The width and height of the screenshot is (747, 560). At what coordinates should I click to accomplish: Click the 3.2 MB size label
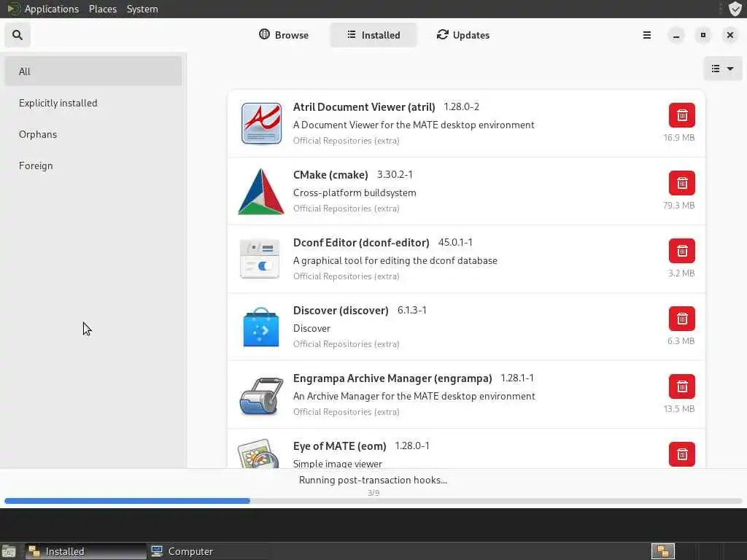coord(681,273)
